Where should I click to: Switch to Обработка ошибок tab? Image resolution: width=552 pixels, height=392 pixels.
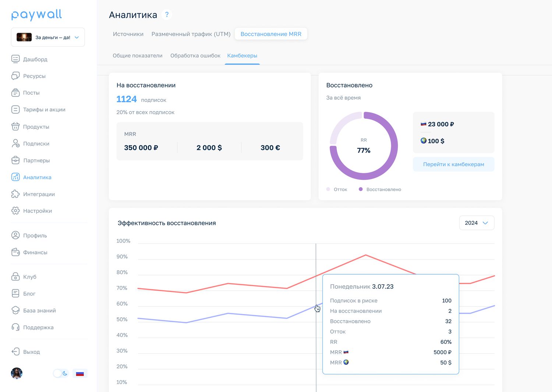[x=195, y=56]
